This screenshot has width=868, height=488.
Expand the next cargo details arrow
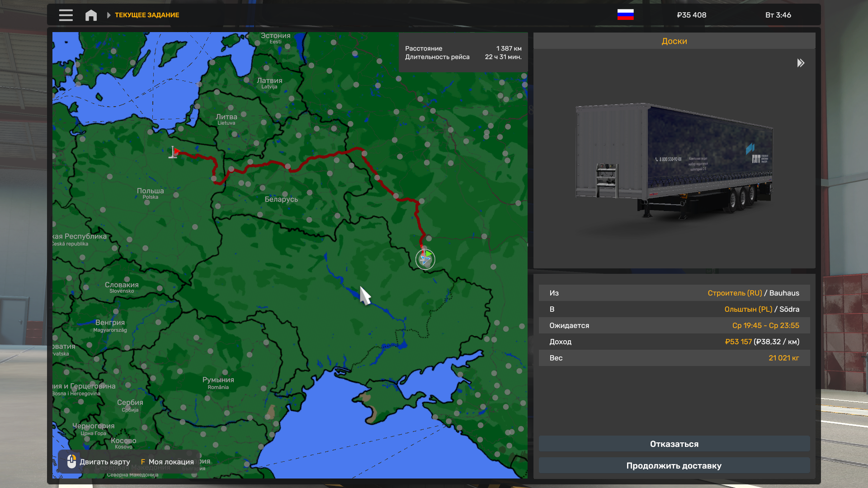[x=801, y=63]
